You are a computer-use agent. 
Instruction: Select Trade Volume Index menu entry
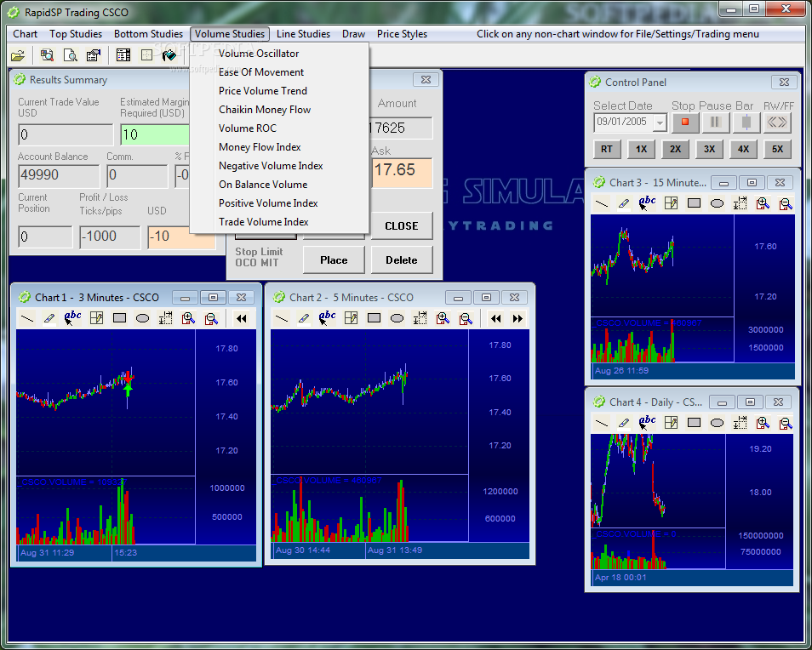(279, 221)
